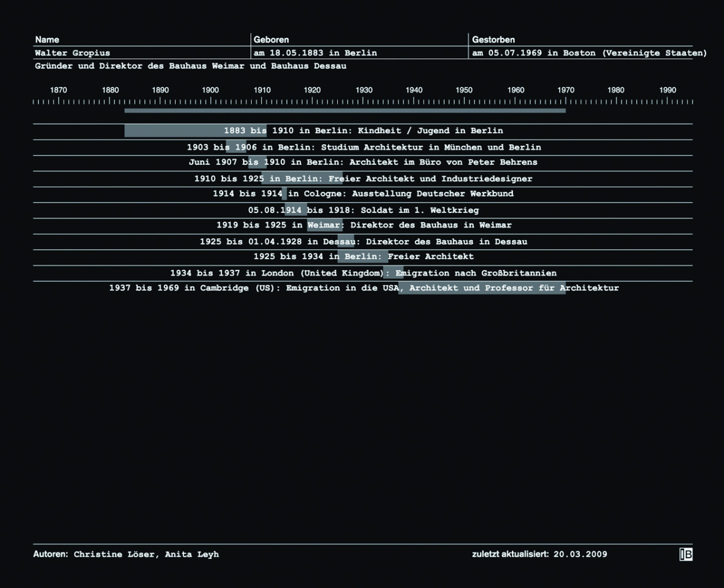Click the Gestorben column header
Screen dimensions: 724x588
(x=494, y=40)
